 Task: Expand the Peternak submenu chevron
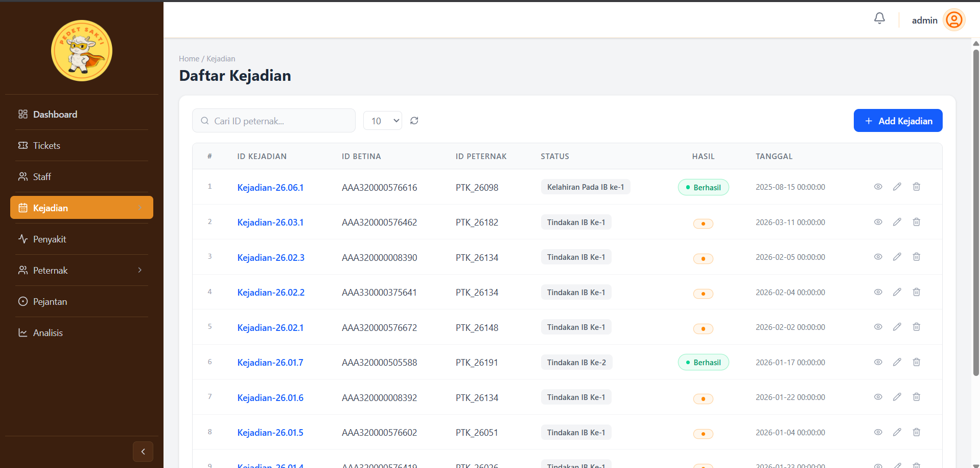click(140, 270)
